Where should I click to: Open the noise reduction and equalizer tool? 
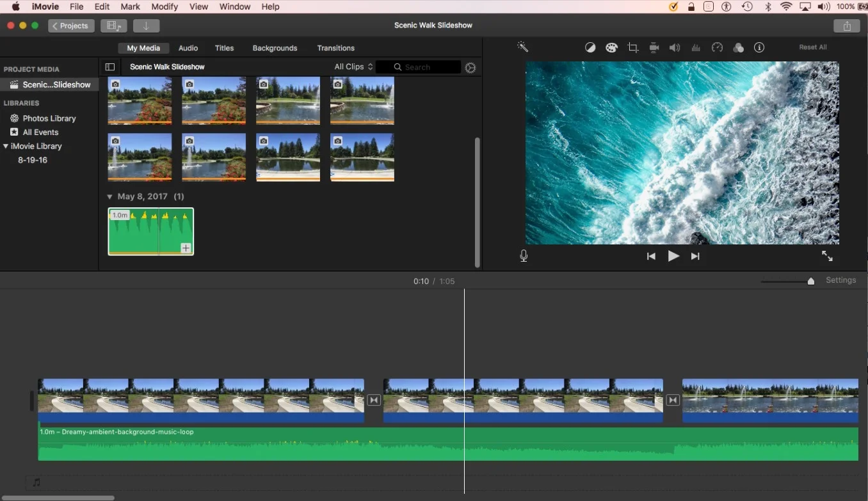[x=696, y=48]
